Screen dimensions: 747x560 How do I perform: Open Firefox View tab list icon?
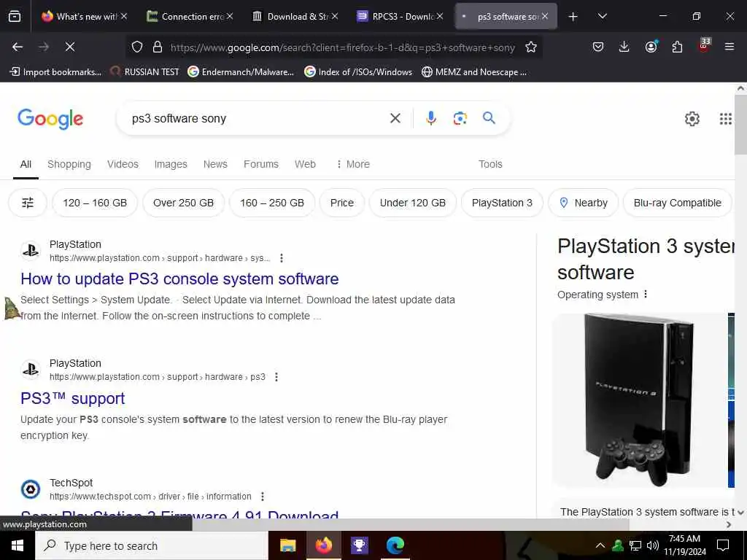[15, 17]
